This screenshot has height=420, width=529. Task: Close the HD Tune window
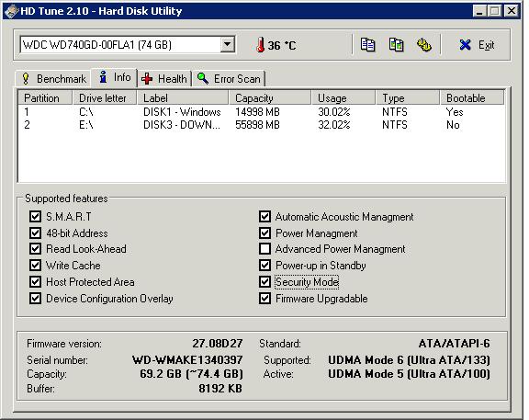(x=512, y=11)
